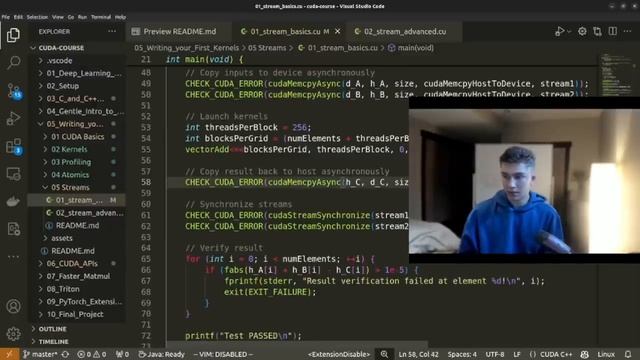Open 02_stream_advan... file in explorer
Image resolution: width=640 pixels, height=360 pixels.
click(x=77, y=213)
